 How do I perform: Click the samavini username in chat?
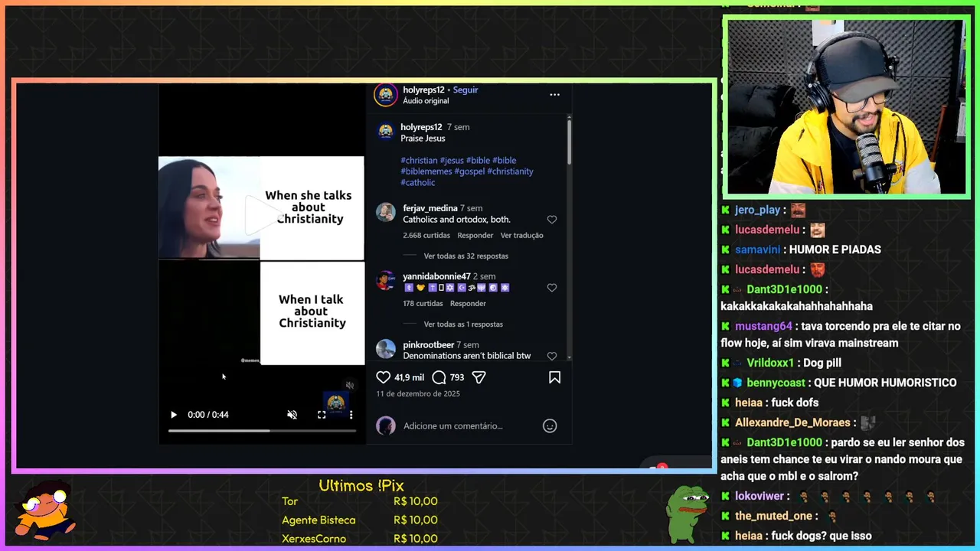point(757,249)
